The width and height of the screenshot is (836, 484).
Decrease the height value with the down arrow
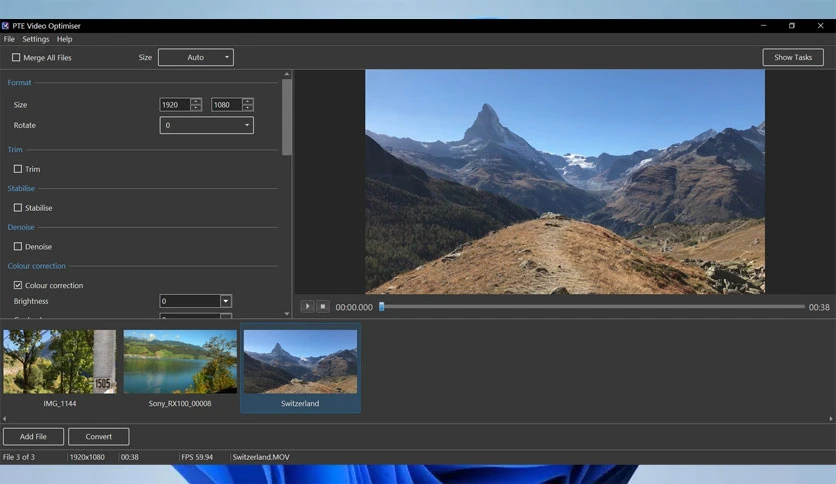point(247,108)
